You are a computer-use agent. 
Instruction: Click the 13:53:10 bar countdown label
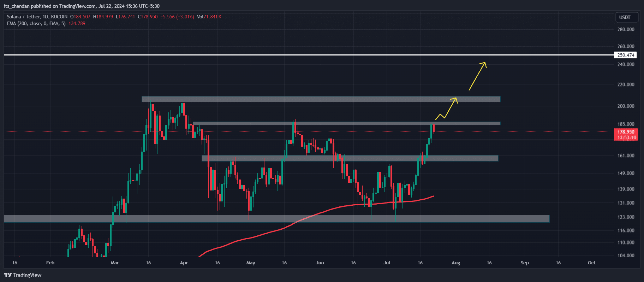click(626, 137)
